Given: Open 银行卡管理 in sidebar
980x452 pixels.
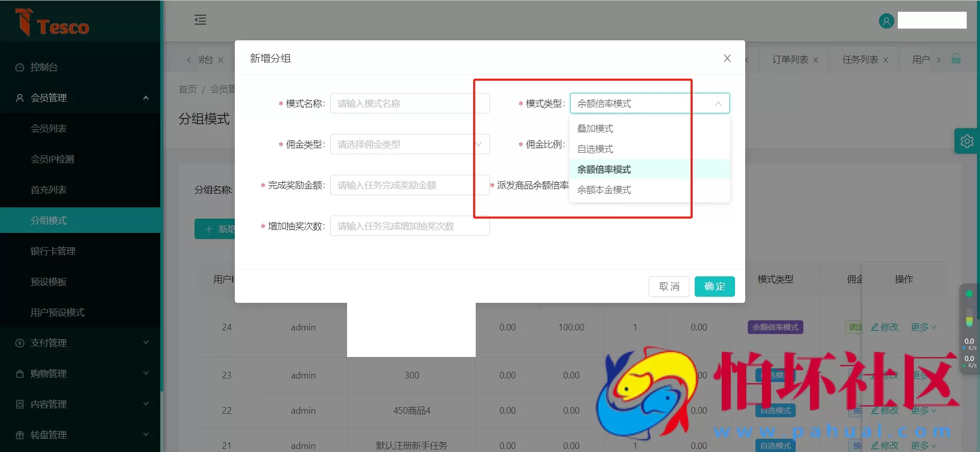Looking at the screenshot, I should click(80, 251).
